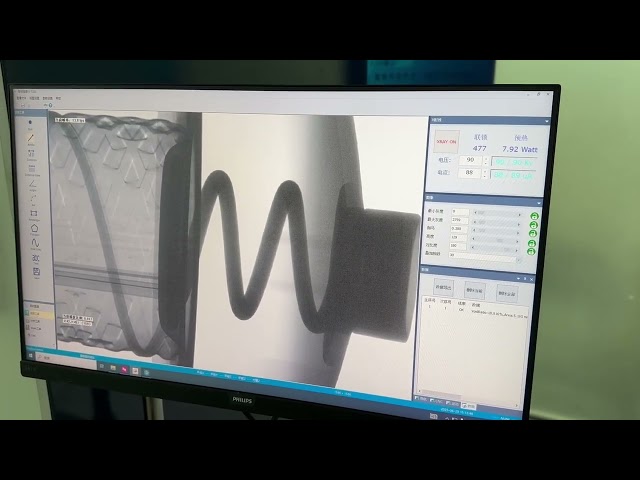Toggle the fourth green lock icon

point(532,243)
